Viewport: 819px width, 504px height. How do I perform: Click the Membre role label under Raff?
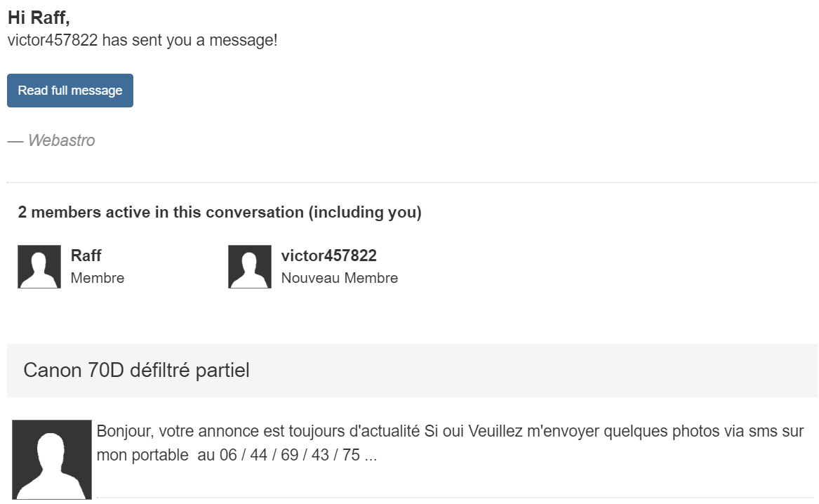tap(98, 278)
